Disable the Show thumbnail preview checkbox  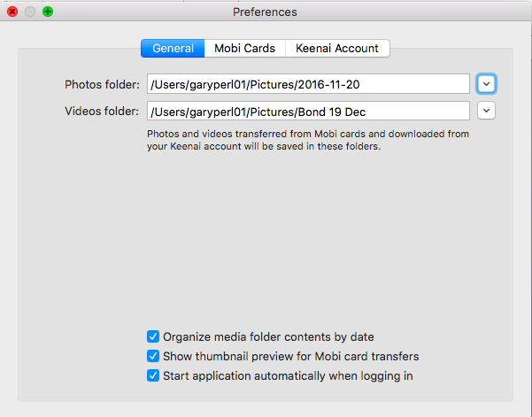pyautogui.click(x=153, y=356)
